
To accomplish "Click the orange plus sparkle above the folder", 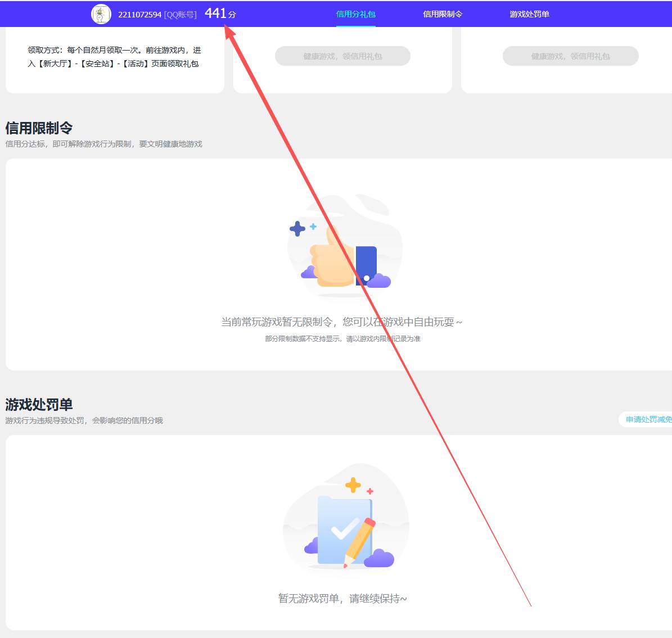I will click(353, 485).
